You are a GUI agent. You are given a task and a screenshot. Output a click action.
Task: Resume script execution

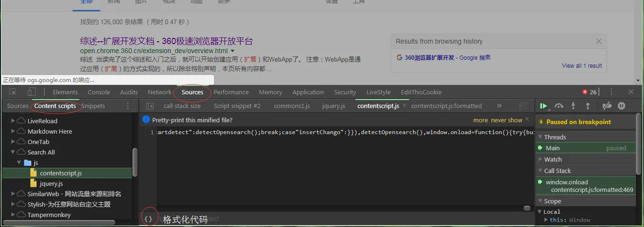pyautogui.click(x=544, y=106)
